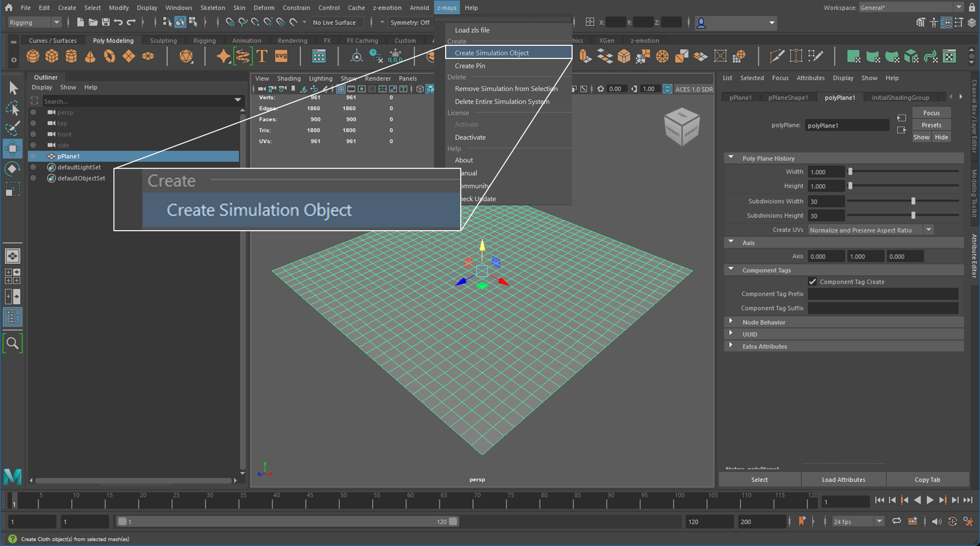The width and height of the screenshot is (980, 546).
Task: Click the polygon cube shelf icon
Action: (x=52, y=56)
